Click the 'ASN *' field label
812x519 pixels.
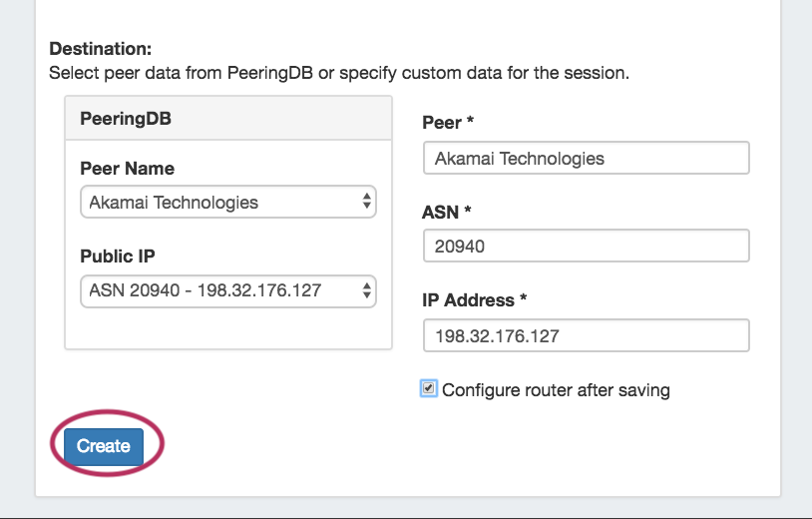coord(447,211)
